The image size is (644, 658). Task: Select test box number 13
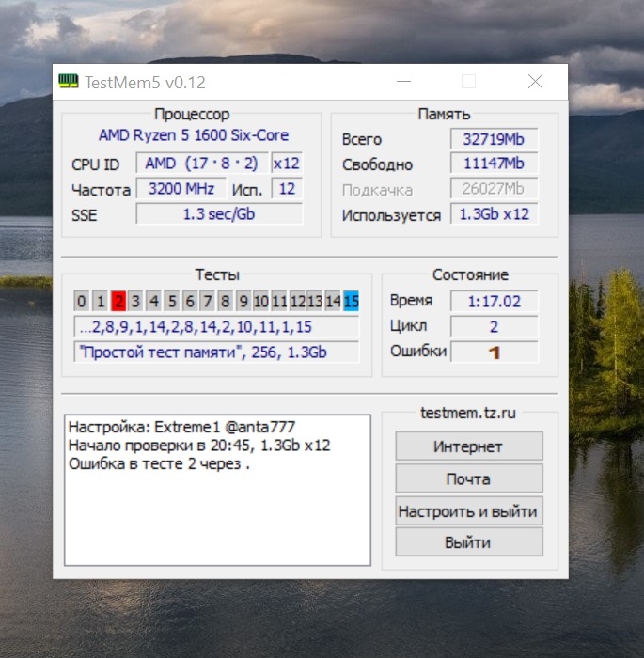(x=315, y=301)
